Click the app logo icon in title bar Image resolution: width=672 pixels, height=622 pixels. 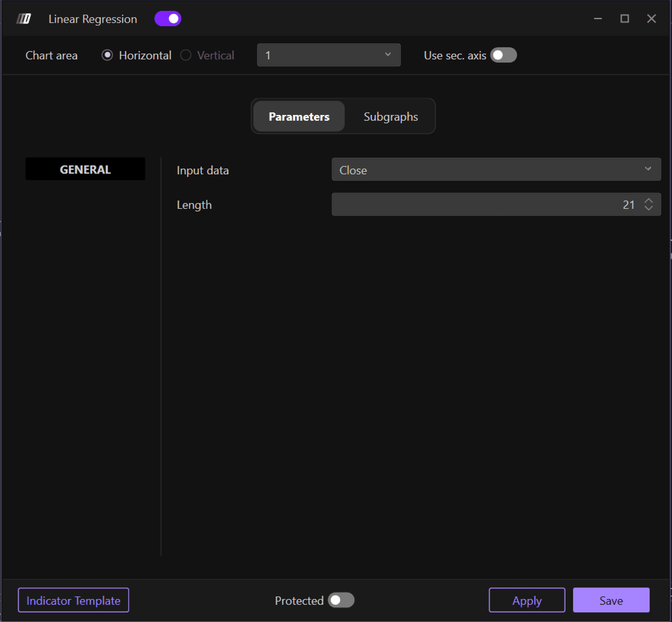tap(24, 19)
